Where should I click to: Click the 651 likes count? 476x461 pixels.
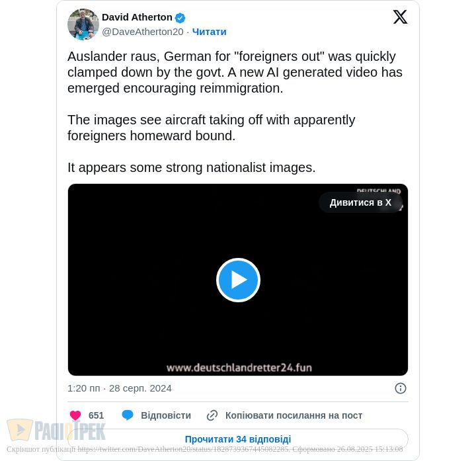pos(97,415)
